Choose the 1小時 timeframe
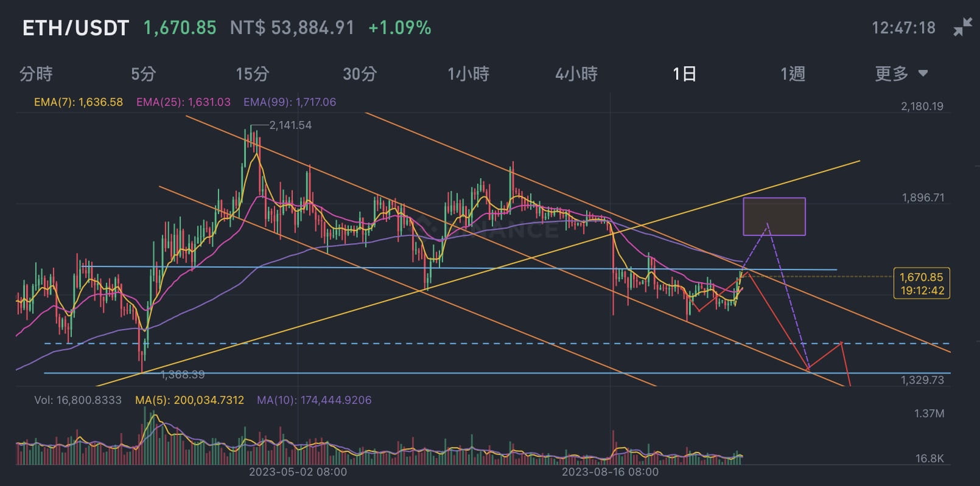Image resolution: width=980 pixels, height=486 pixels. point(468,74)
